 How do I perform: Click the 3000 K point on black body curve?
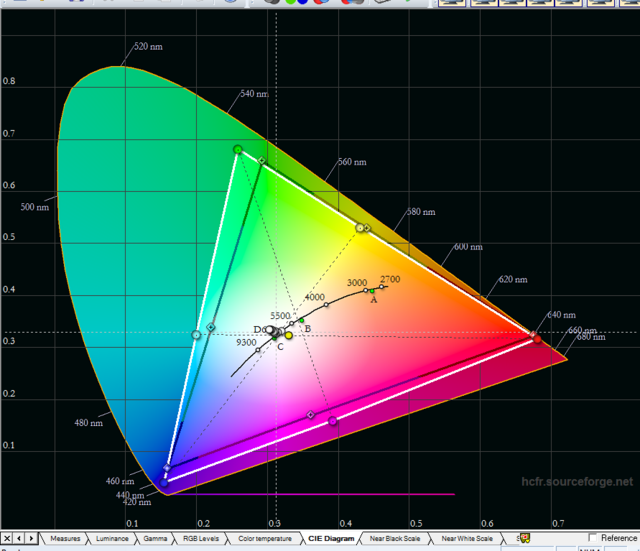(366, 291)
